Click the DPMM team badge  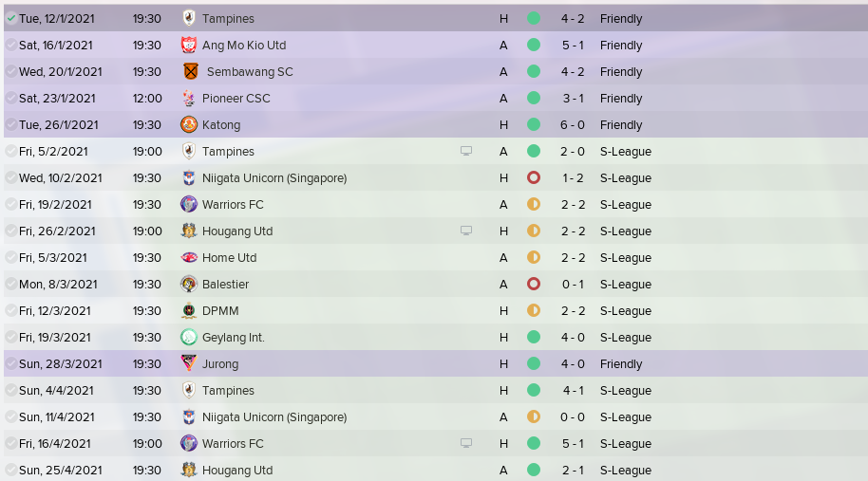click(189, 310)
